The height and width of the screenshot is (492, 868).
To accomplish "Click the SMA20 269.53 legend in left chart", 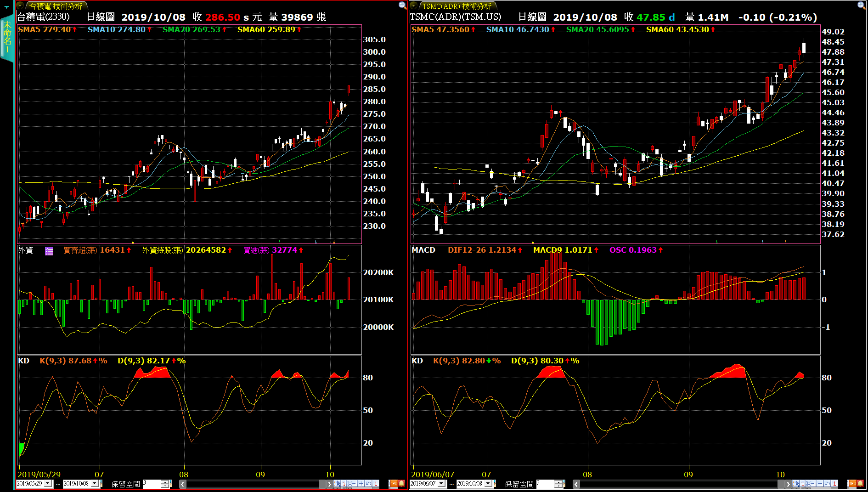I will pyautogui.click(x=195, y=29).
